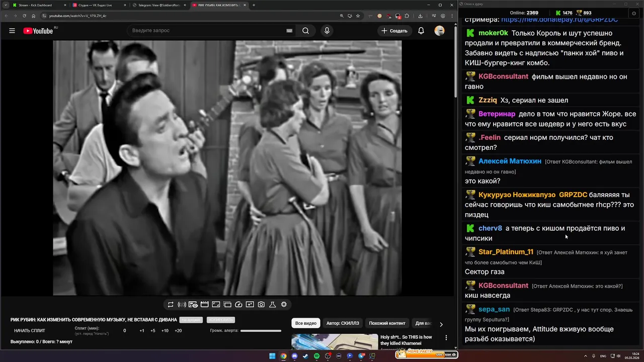Add +5 minutes to split
This screenshot has height=362, width=644.
click(153, 330)
